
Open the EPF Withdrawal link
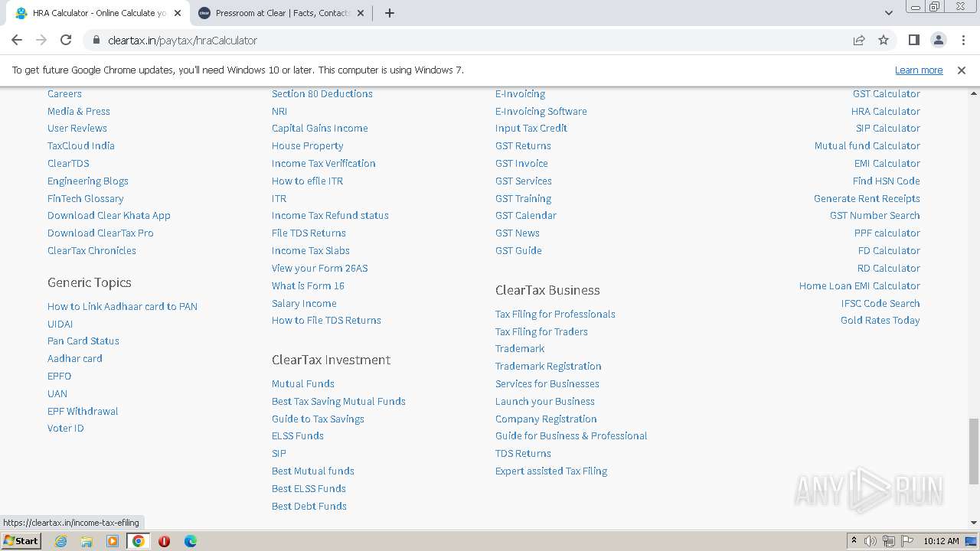point(83,411)
